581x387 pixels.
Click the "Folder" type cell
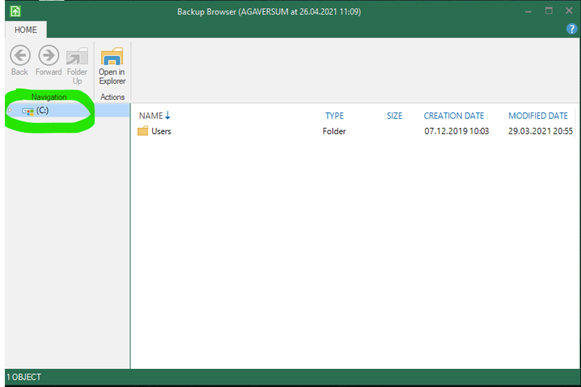[x=334, y=131]
